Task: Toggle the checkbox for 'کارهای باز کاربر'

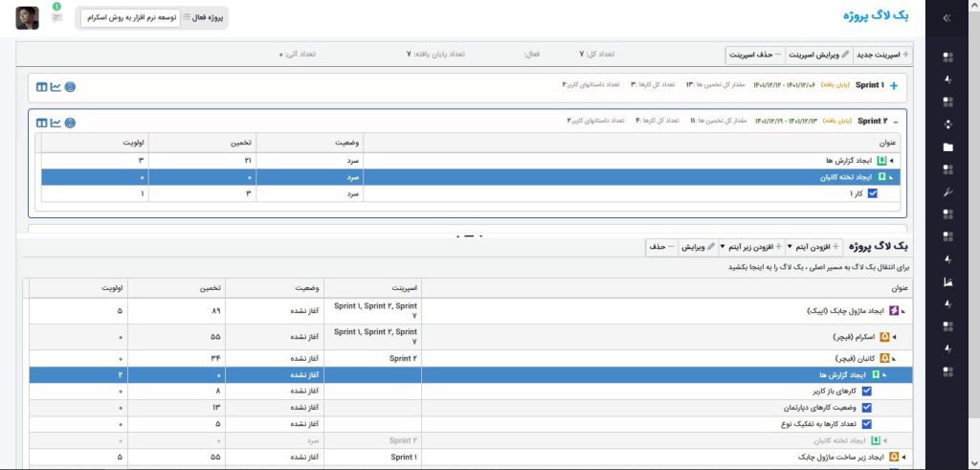Action: tap(867, 391)
